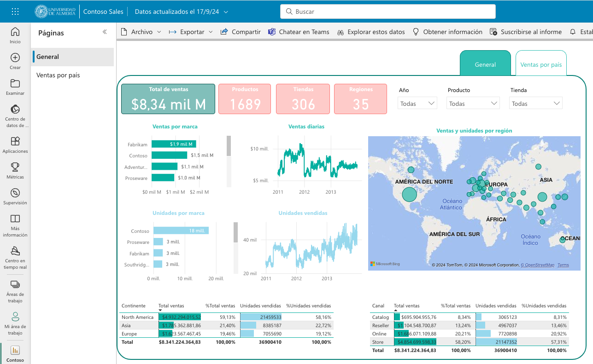593x364 pixels.
Task: Select the Store channel row
Action: [x=470, y=342]
